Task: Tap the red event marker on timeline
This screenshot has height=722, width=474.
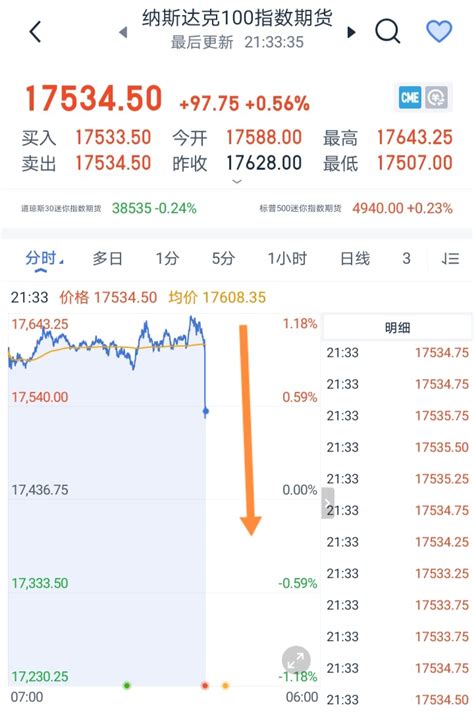Action: (x=205, y=686)
